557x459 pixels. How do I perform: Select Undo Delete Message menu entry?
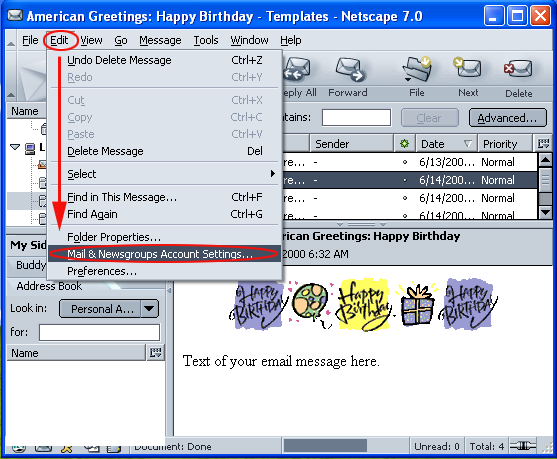[164, 60]
